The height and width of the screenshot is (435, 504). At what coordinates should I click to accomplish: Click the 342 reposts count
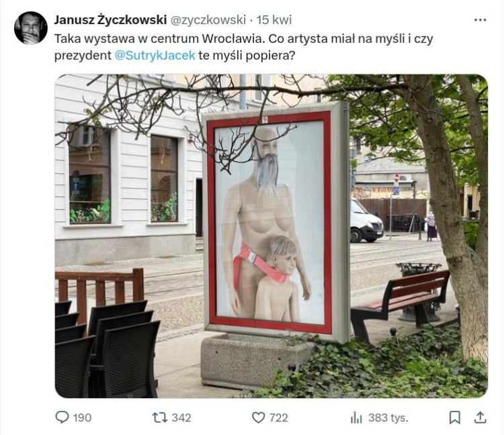pos(181,418)
